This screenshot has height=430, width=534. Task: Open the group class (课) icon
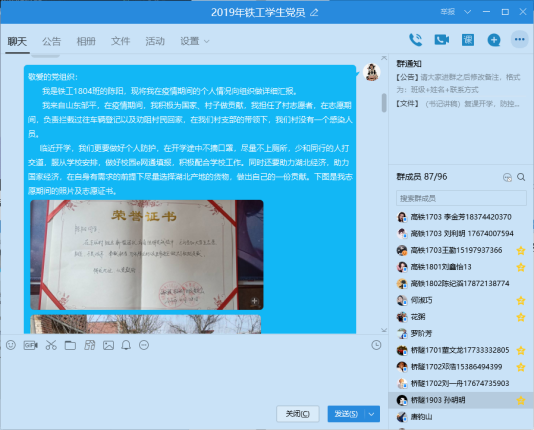tap(468, 40)
